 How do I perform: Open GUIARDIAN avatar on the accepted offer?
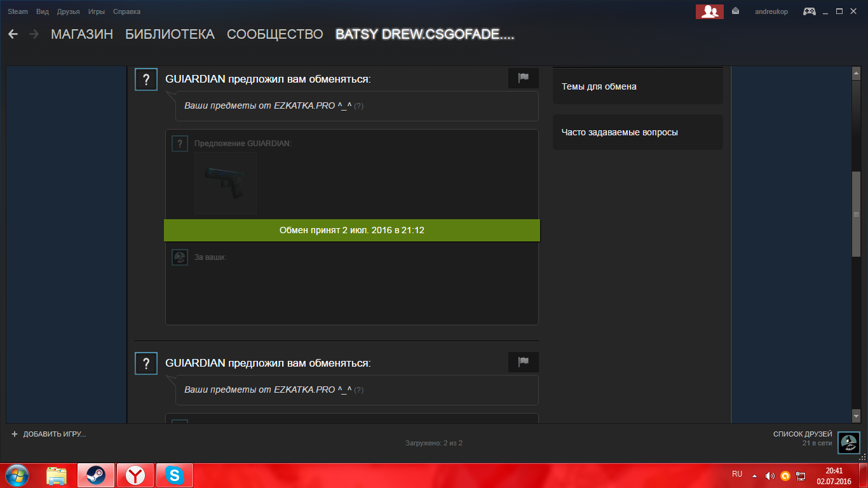[146, 80]
